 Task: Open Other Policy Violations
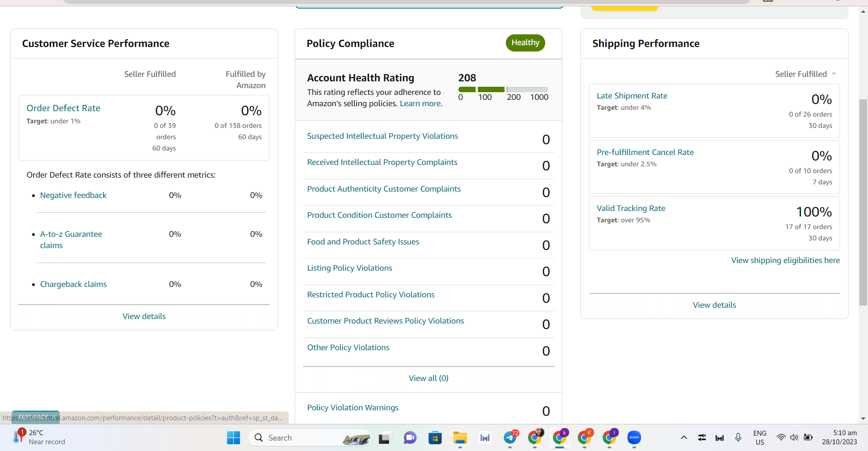(348, 348)
